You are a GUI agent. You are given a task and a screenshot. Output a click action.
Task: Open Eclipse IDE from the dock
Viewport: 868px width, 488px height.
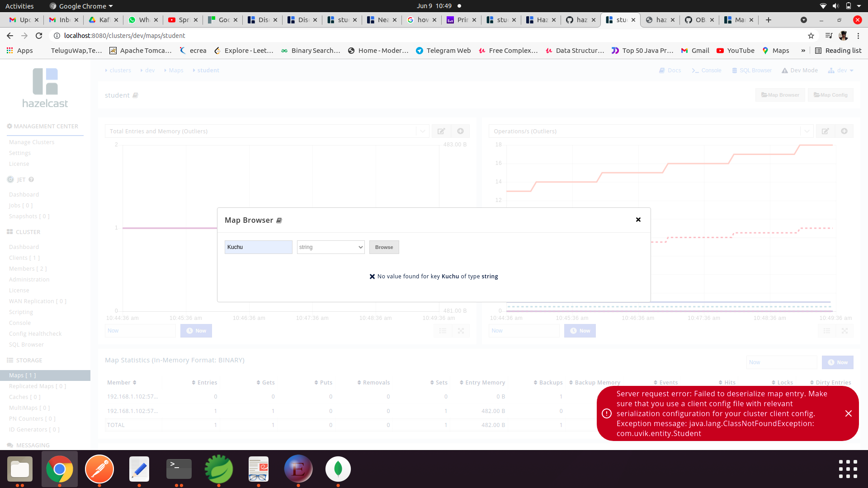[x=298, y=469]
